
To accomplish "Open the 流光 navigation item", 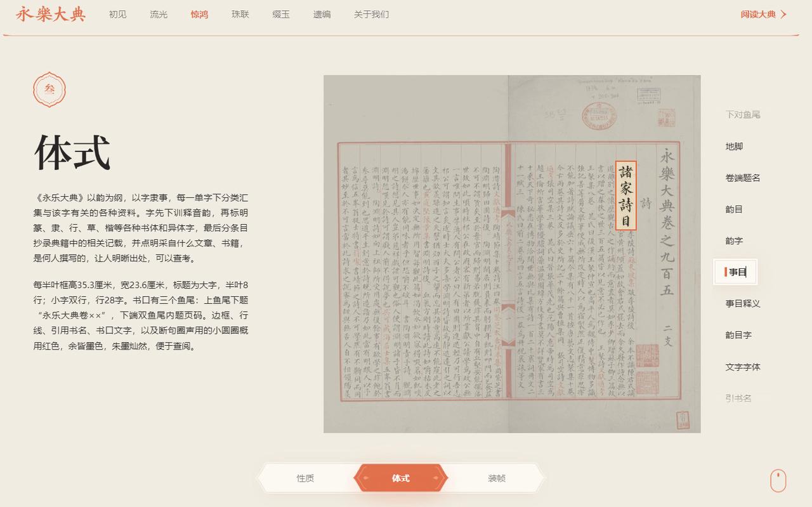I will [x=159, y=14].
